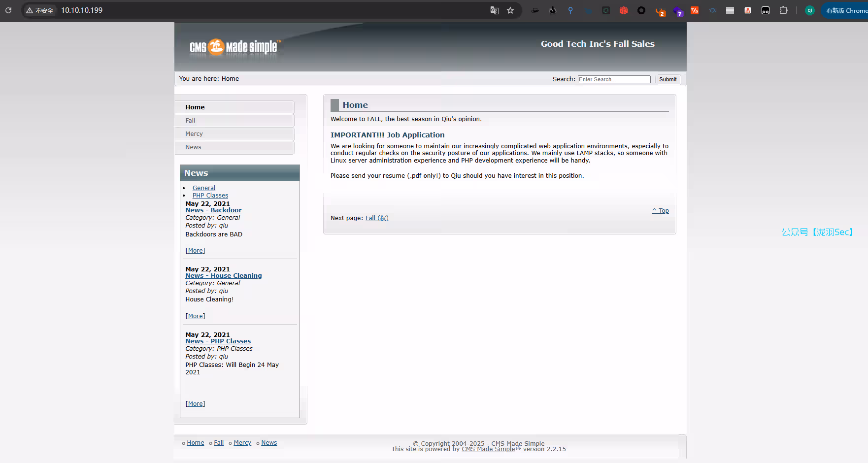Click the green 'qi' profile avatar

pos(809,10)
